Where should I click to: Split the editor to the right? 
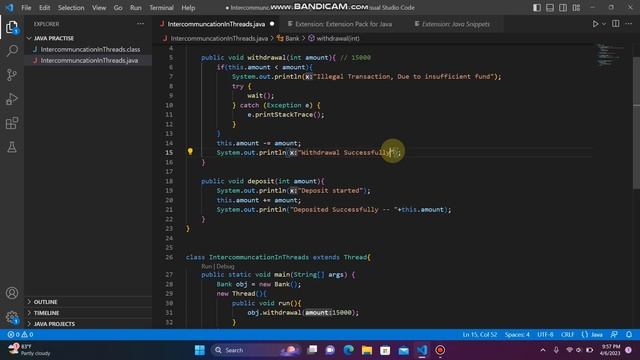pos(616,24)
